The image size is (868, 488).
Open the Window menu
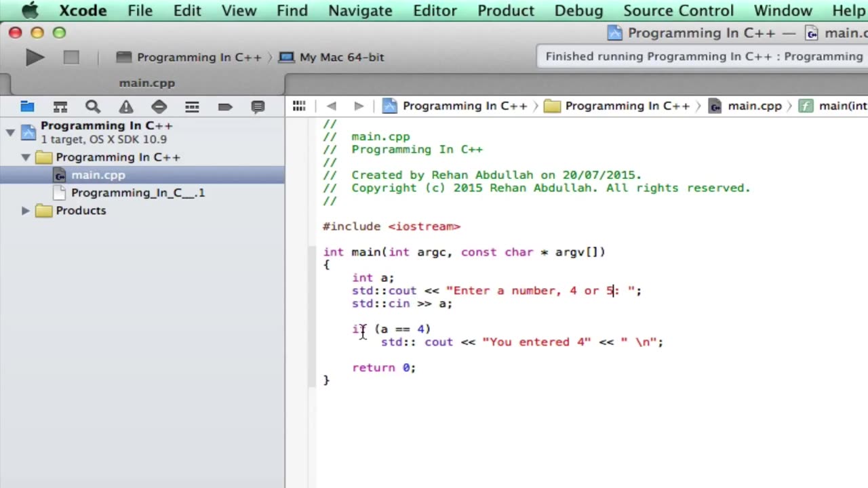point(783,11)
